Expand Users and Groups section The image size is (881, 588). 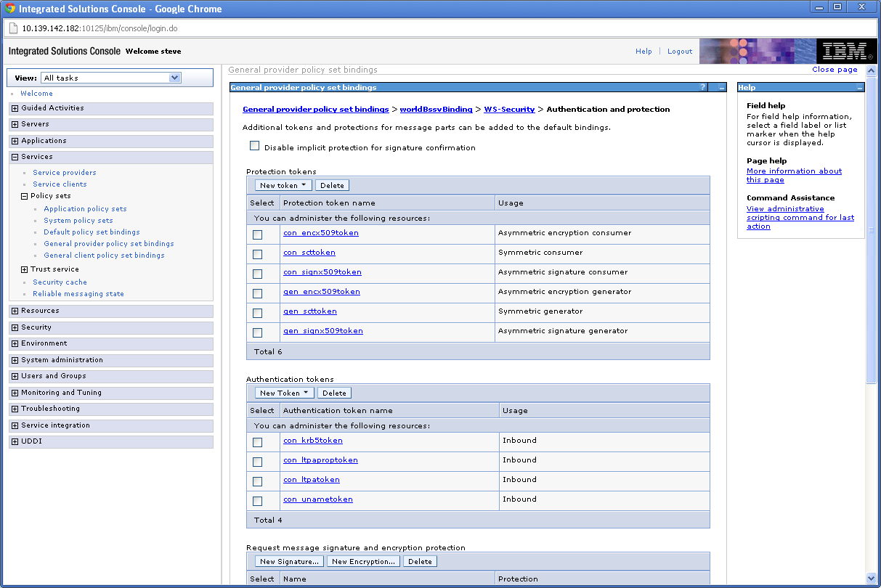coord(15,376)
